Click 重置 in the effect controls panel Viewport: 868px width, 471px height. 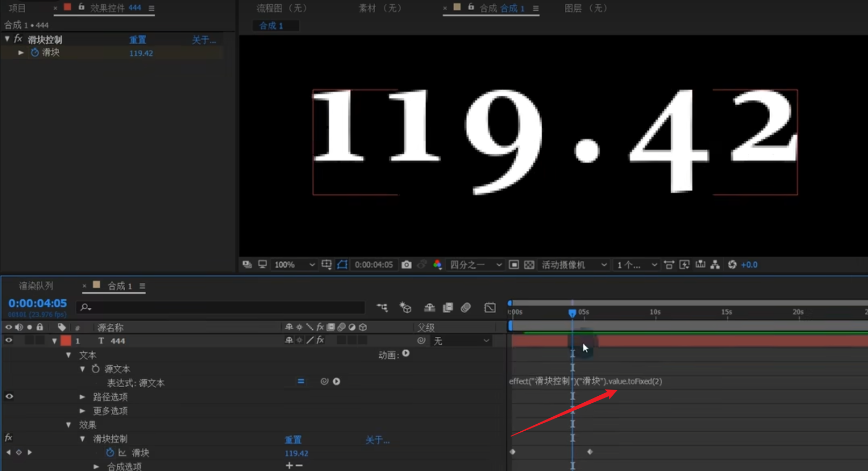pos(138,40)
